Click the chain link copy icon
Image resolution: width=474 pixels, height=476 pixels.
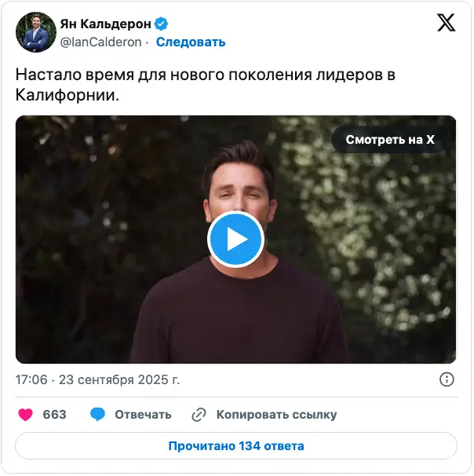(199, 415)
